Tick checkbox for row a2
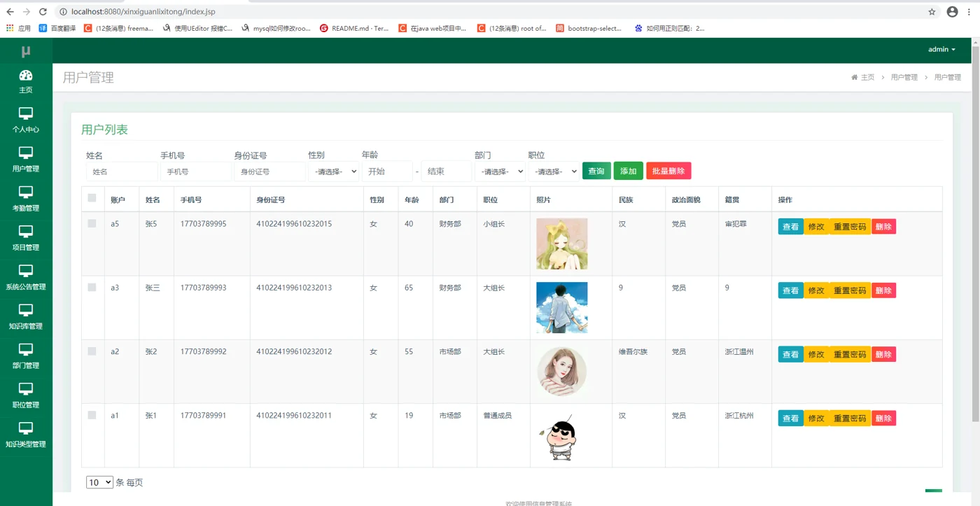980x506 pixels. coord(92,351)
